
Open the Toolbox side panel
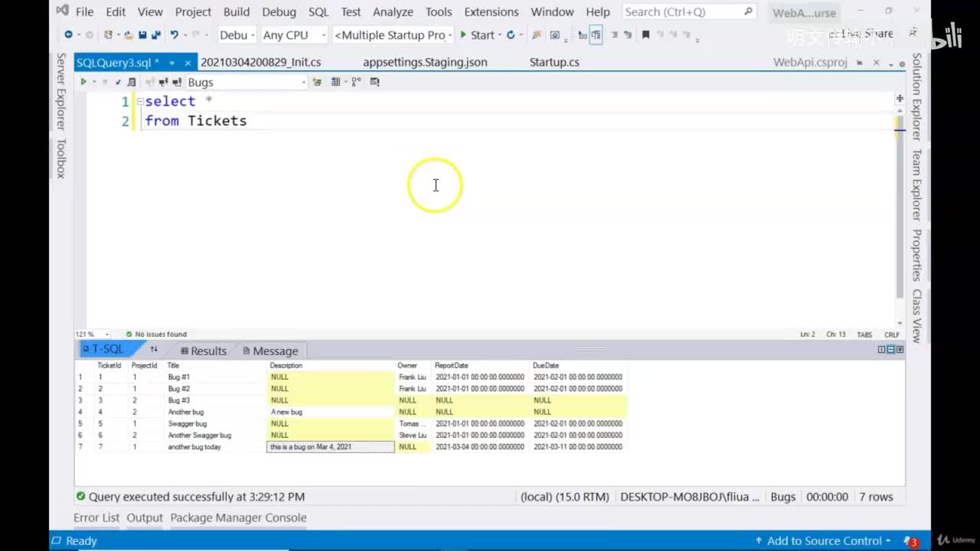(60, 158)
